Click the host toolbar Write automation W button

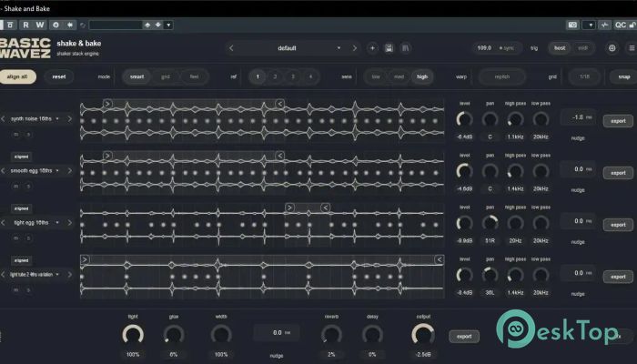(40, 25)
